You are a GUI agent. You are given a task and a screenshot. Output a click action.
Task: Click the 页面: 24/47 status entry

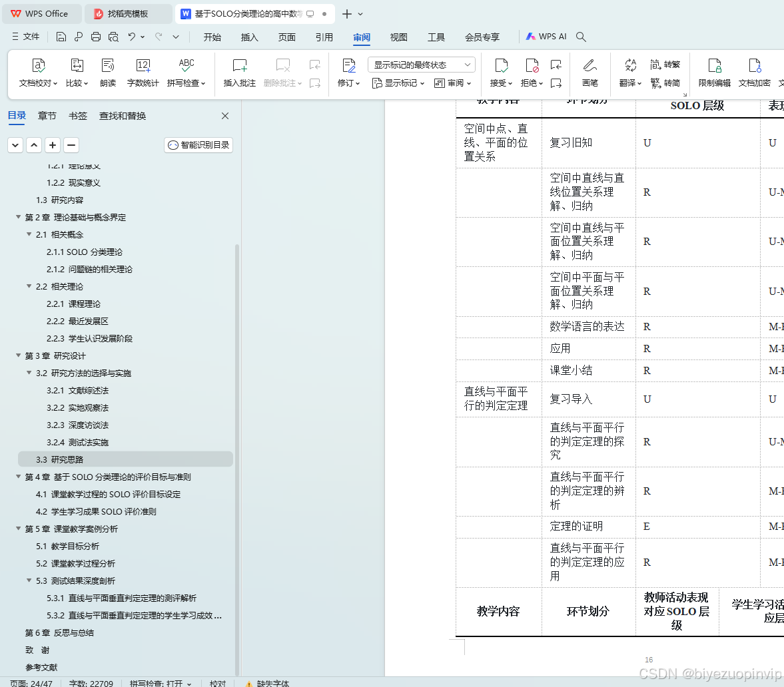tap(31, 683)
